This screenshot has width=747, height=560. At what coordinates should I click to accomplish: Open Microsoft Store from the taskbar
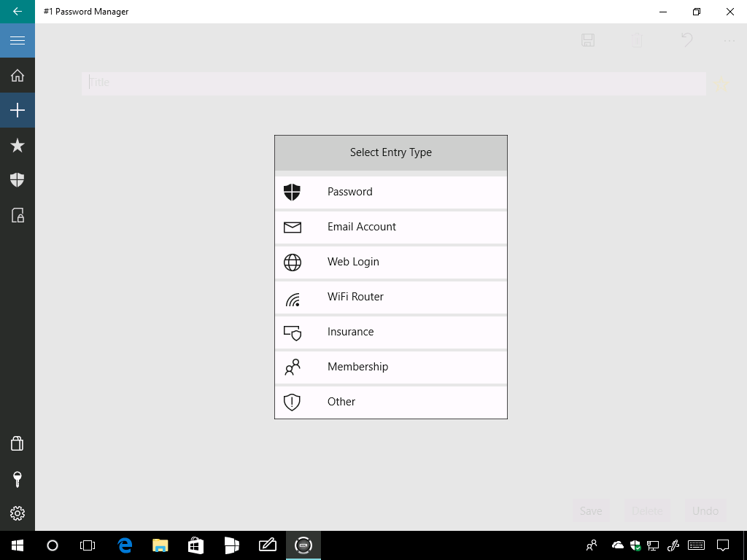point(196,545)
